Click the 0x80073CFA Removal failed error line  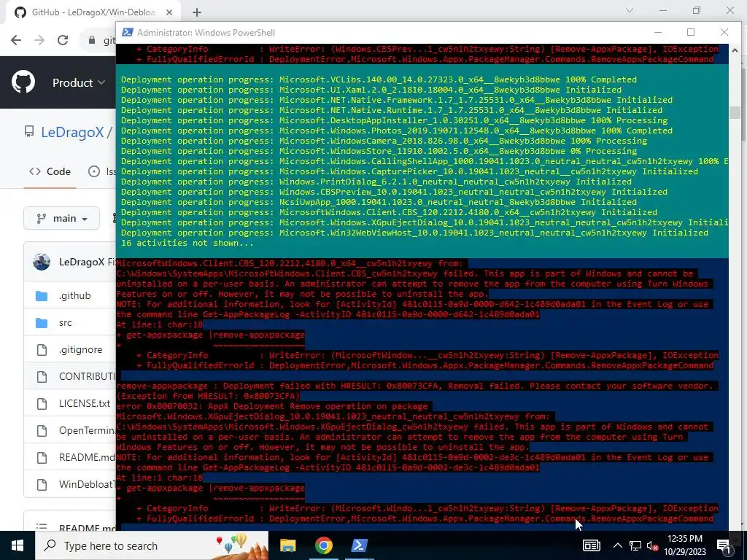click(415, 386)
